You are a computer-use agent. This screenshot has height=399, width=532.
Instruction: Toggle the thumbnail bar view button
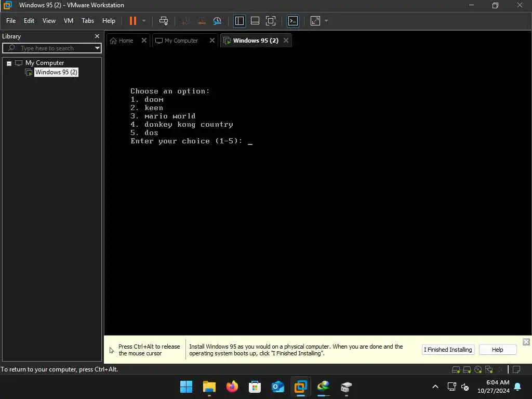255,21
